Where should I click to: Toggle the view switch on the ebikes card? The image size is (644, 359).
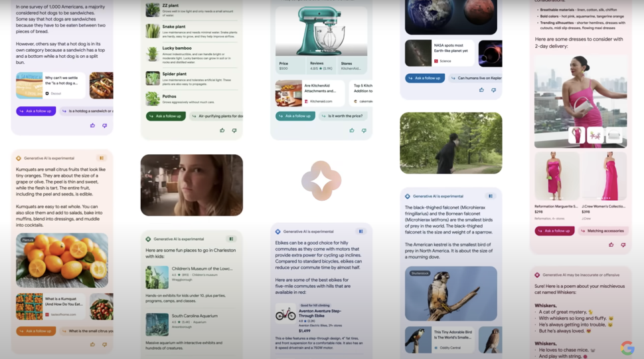click(361, 231)
